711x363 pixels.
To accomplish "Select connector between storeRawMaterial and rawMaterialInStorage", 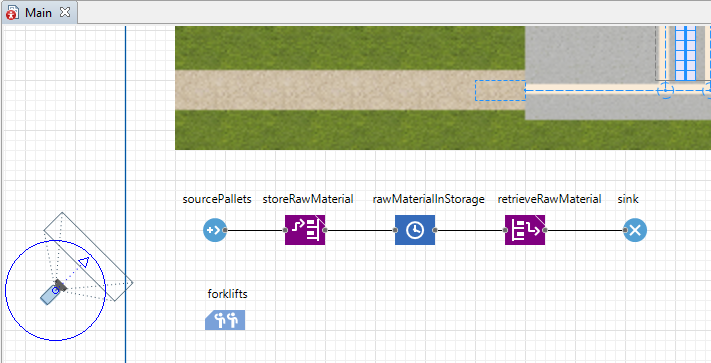I will tap(360, 230).
